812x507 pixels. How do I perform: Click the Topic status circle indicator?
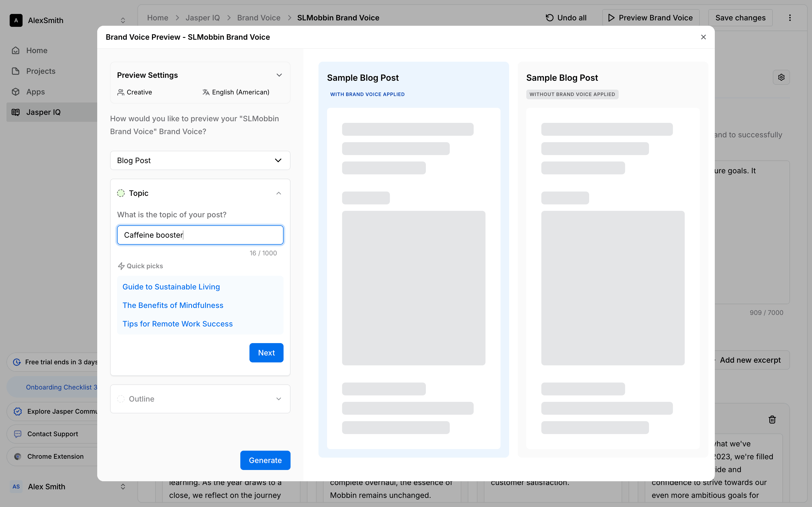point(121,193)
